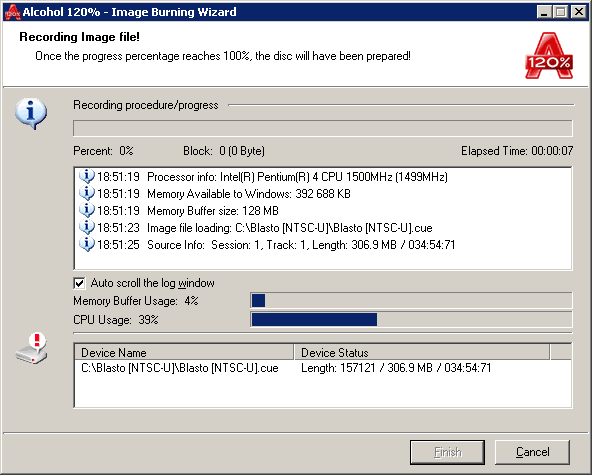Toggle Auto scroll the log window checkbox

coord(79,283)
